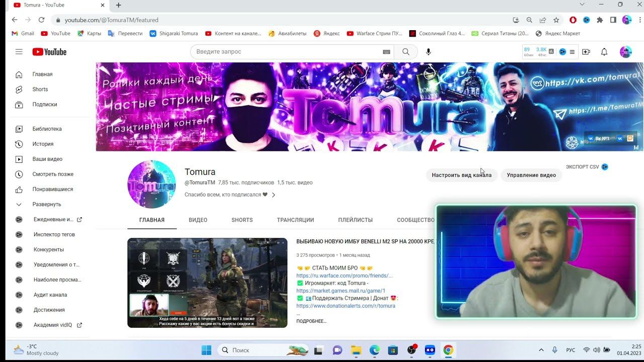Reload the page
Screen dimensions: 644x362
pos(41,20)
